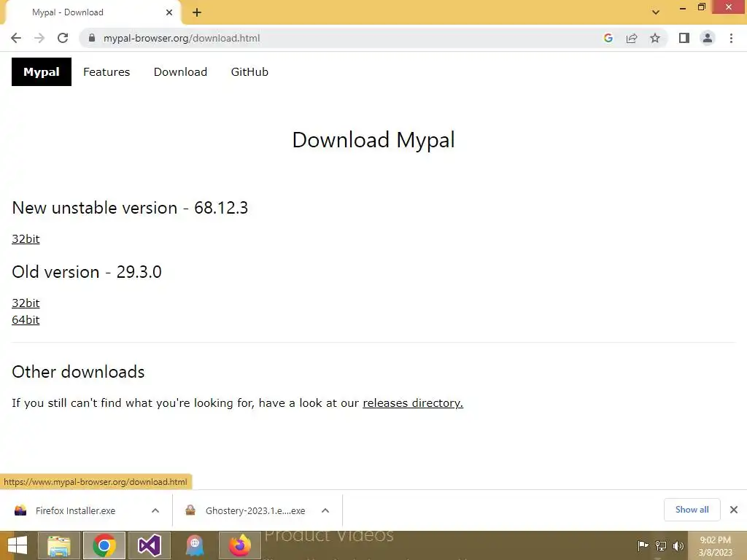
Task: Open the taskbar clock and date
Action: click(x=715, y=546)
